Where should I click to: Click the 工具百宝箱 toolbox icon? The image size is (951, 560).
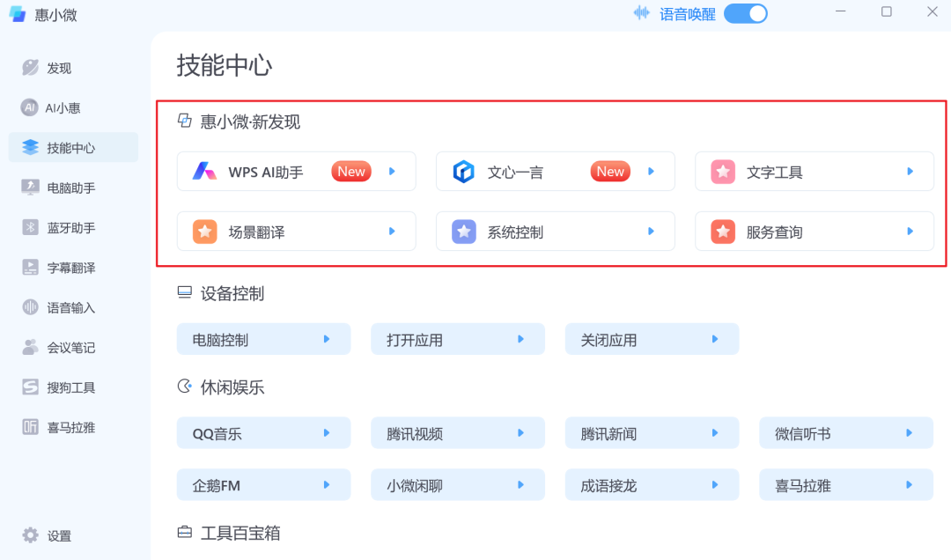click(184, 532)
